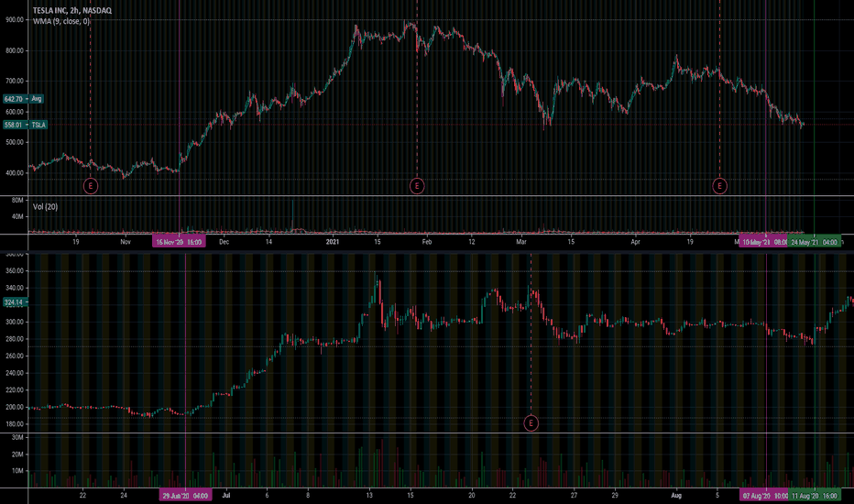Click the Apr label on the top time axis

[x=635, y=242]
